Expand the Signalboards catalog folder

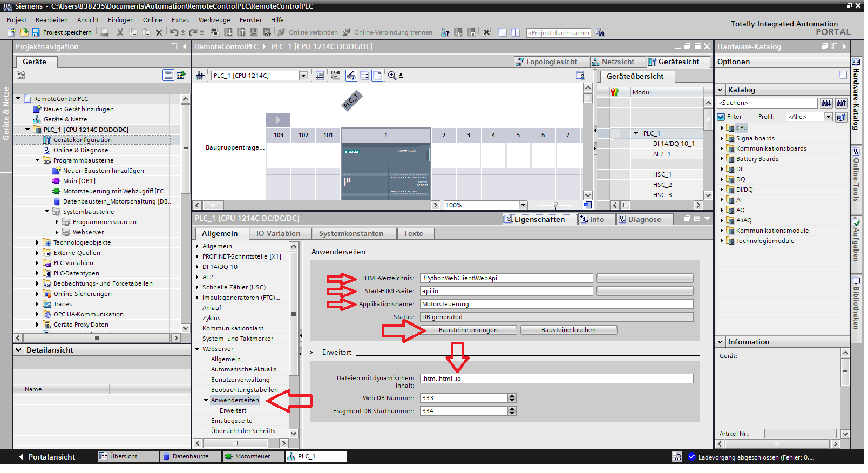(x=722, y=138)
